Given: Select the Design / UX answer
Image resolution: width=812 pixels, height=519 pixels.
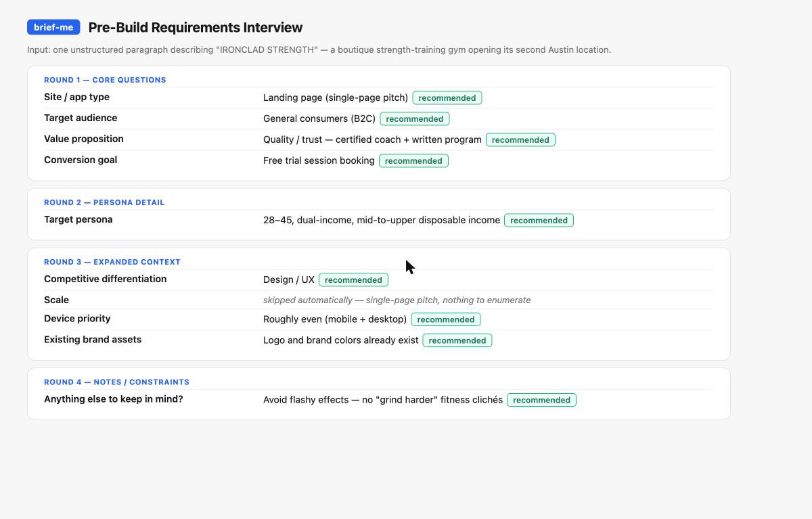Looking at the screenshot, I should coord(289,279).
